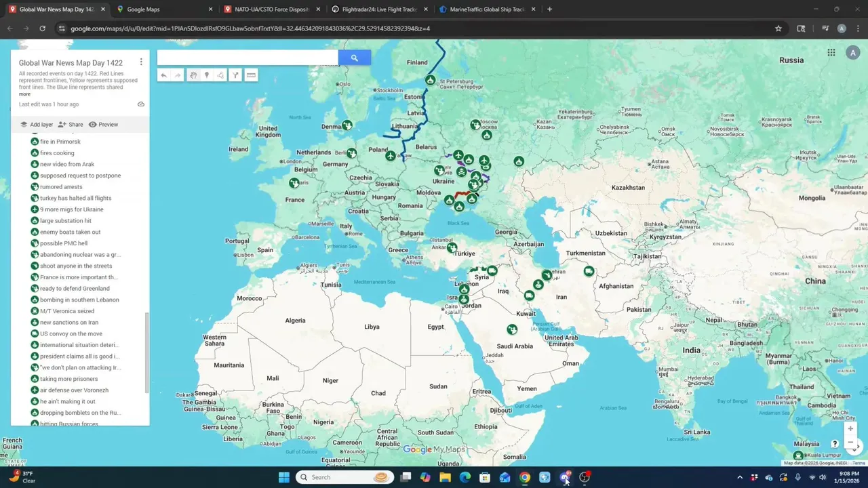Click the Redo arrow in map toolbar
The width and height of the screenshot is (868, 488).
pyautogui.click(x=178, y=75)
